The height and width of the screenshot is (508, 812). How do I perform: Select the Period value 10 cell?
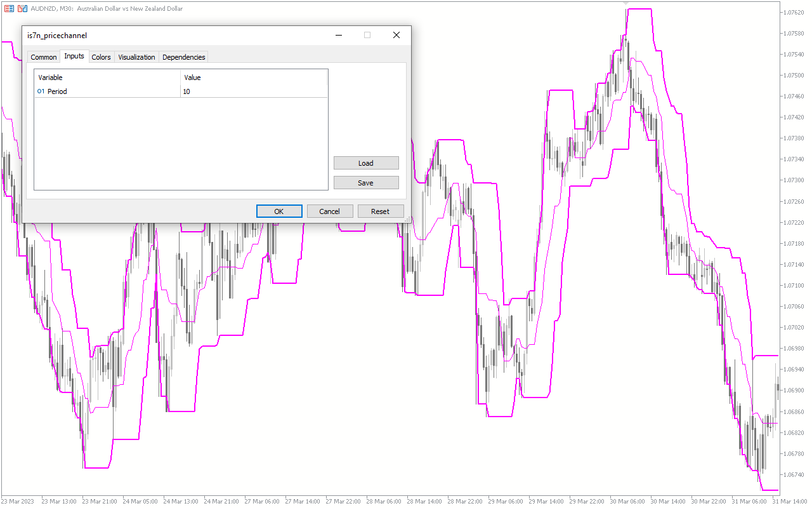254,91
